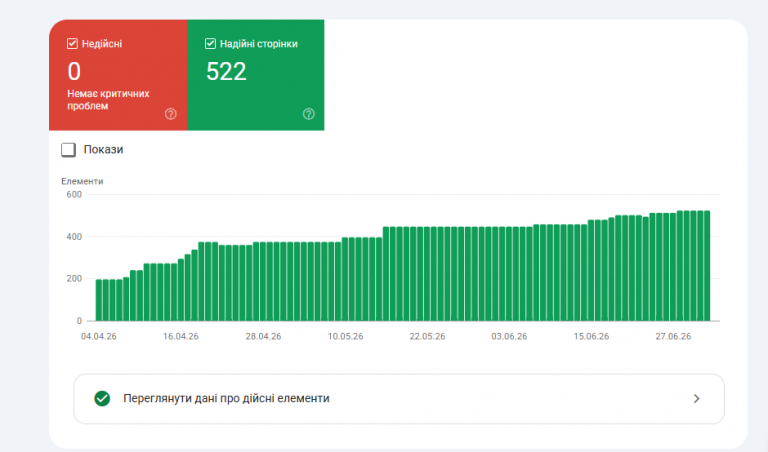Uncheck the Надійні сторінки checkbox

coord(210,44)
